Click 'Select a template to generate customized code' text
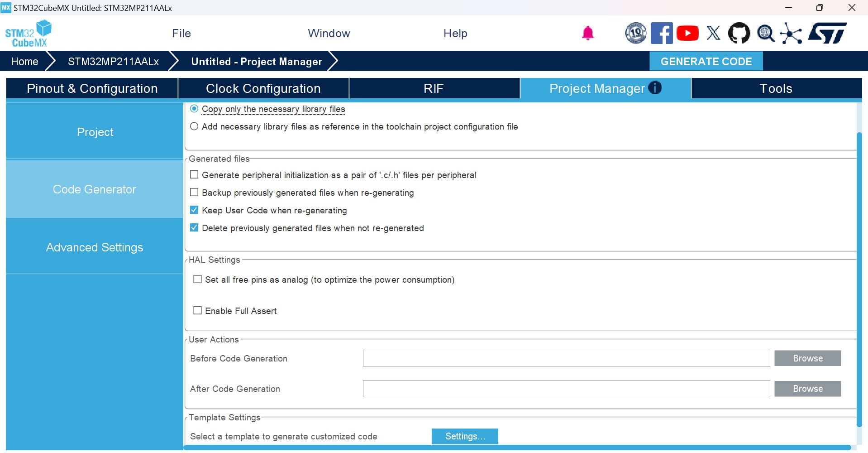Image resolution: width=868 pixels, height=453 pixels. tap(284, 437)
